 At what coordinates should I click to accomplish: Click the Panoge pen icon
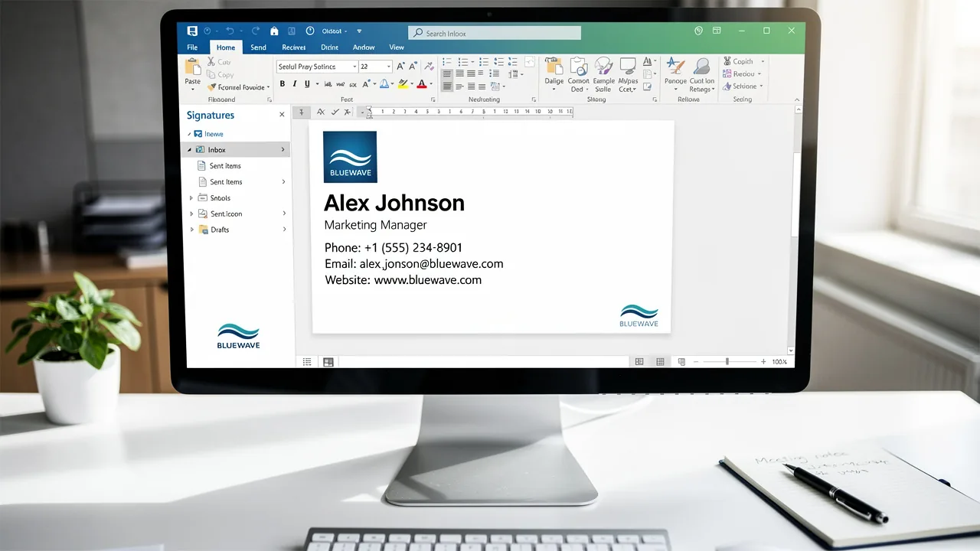675,67
